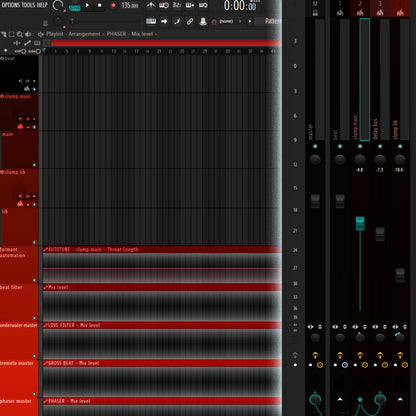Click the 135 tempo field

pos(130,5)
